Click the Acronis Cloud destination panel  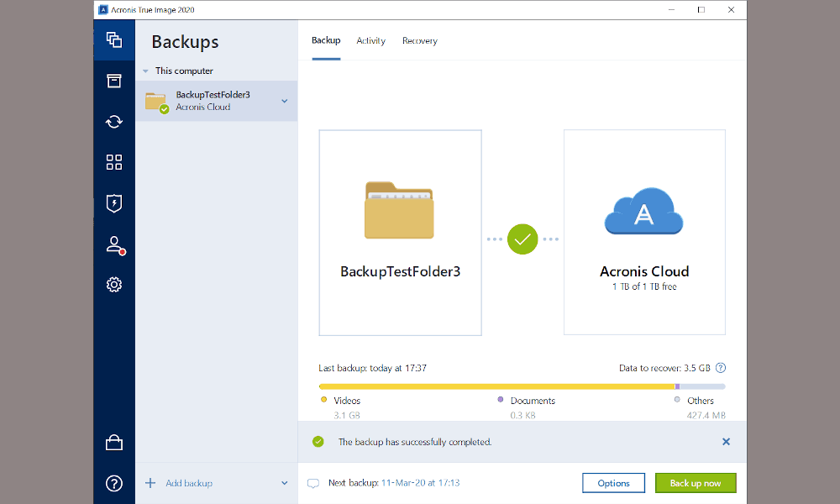click(x=644, y=233)
